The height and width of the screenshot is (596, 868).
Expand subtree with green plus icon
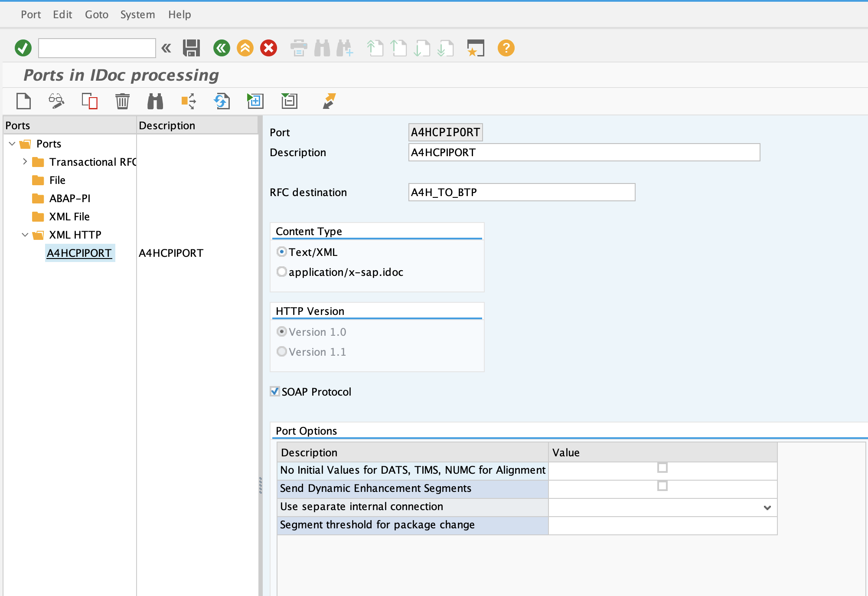255,101
